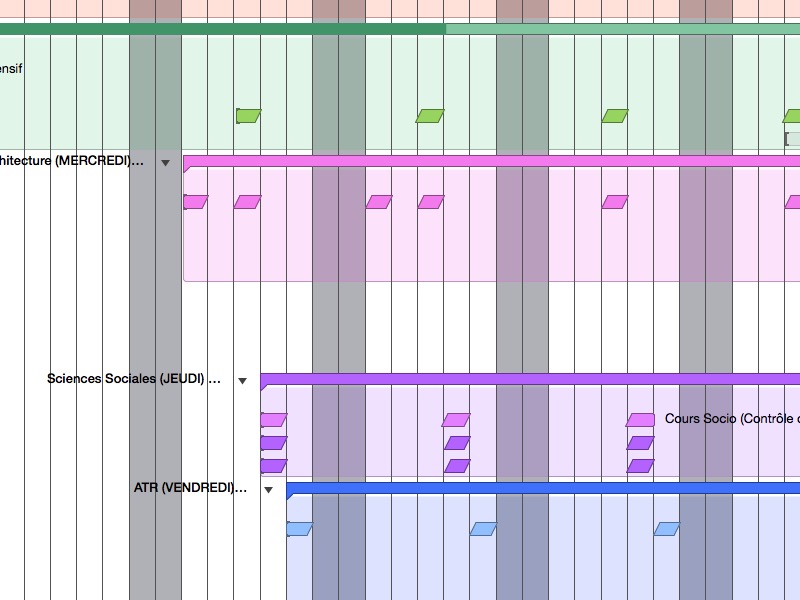Select the third blue ATR task block
Screen dimensions: 800x600
tap(667, 529)
